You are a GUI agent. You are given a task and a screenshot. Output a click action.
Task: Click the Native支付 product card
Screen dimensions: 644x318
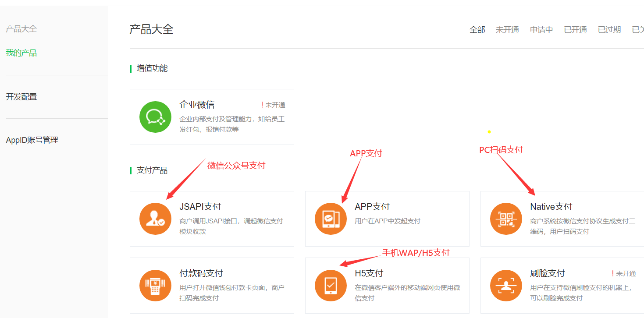(x=561, y=218)
